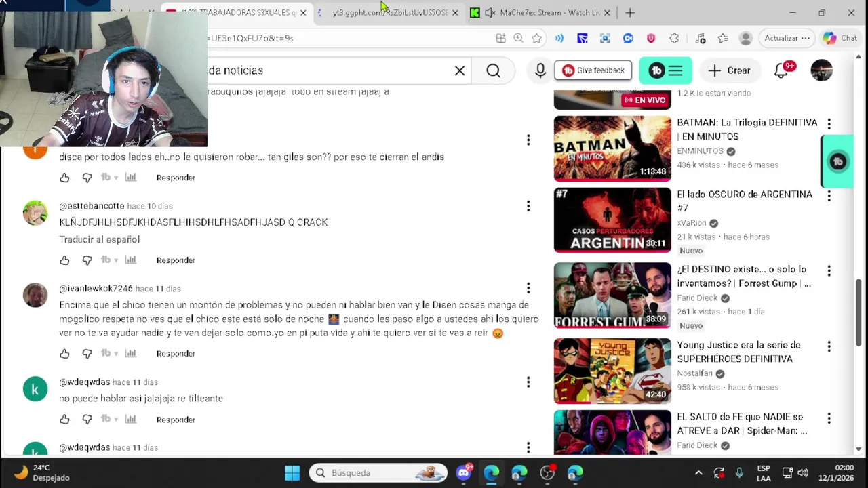Clear the YouTube search box
The image size is (868, 488).
click(x=460, y=70)
